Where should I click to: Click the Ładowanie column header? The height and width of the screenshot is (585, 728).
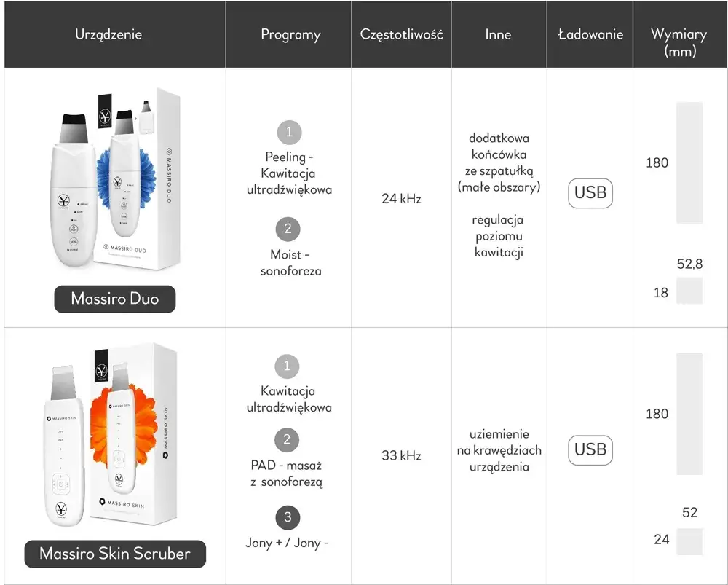[x=590, y=35]
